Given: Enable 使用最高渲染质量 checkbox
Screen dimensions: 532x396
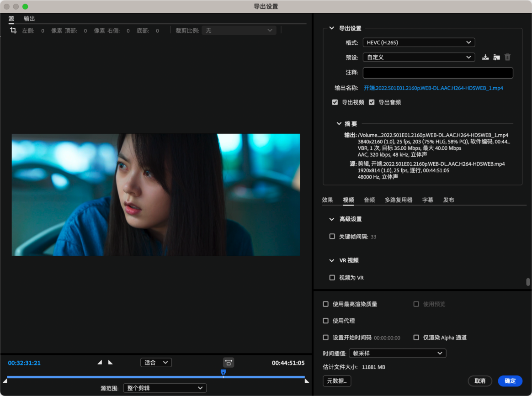Looking at the screenshot, I should pos(326,304).
